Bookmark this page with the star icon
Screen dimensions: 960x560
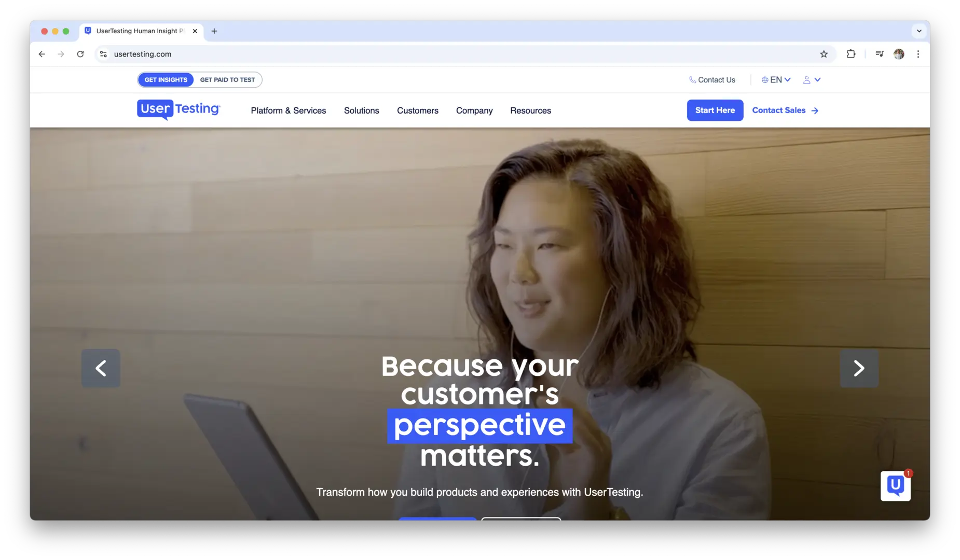tap(824, 54)
